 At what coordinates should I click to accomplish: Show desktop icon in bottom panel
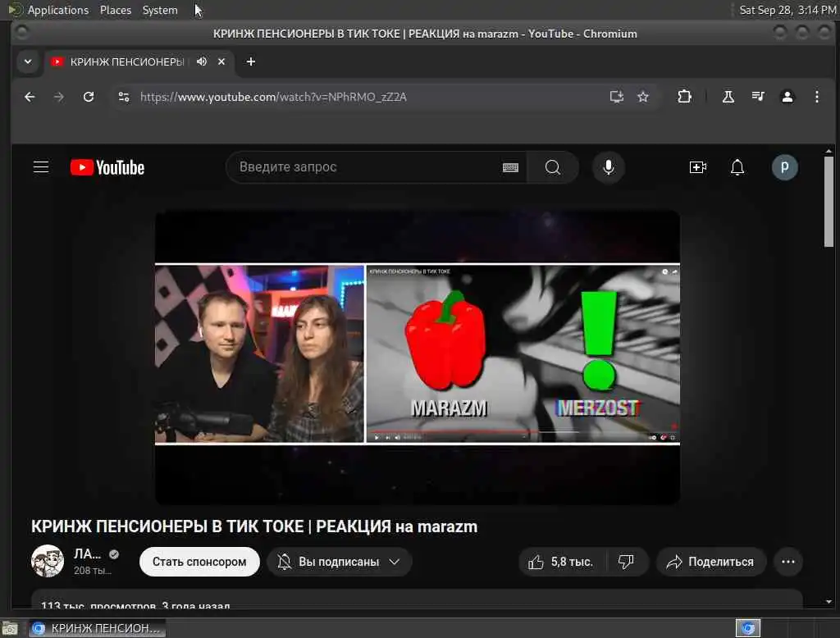point(10,628)
